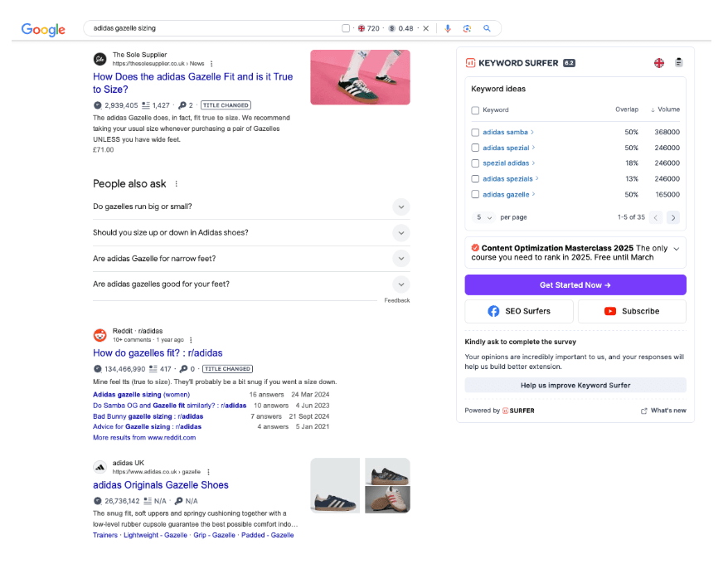The image size is (728, 564).
Task: Select the adidas gazelle keyword checkbox
Action: (475, 194)
